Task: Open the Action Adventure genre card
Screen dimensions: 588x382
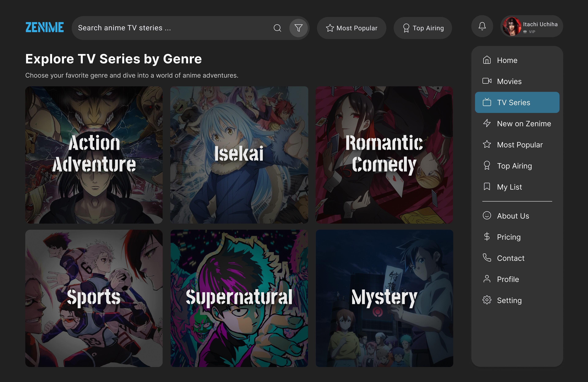Action: click(94, 155)
